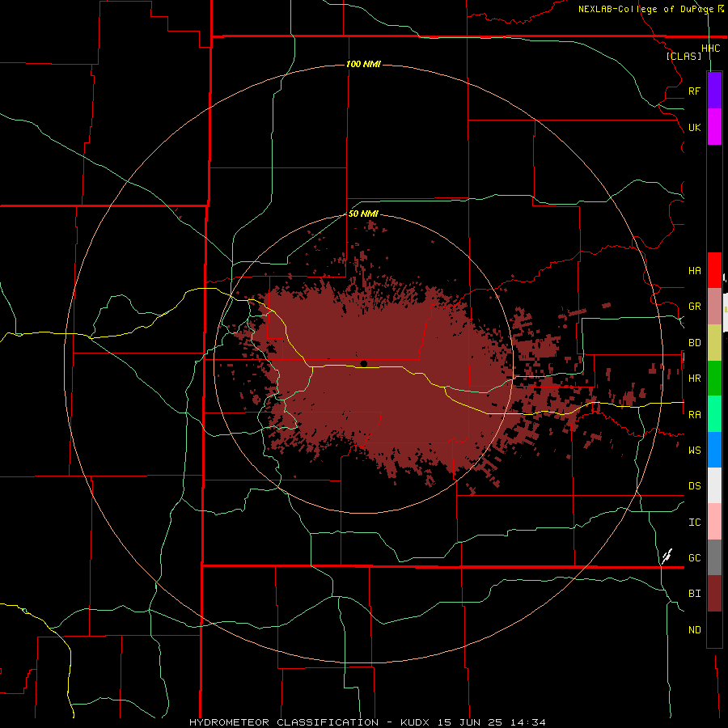728x728 pixels.
Task: Click the "RF" legend label
Action: [x=694, y=91]
